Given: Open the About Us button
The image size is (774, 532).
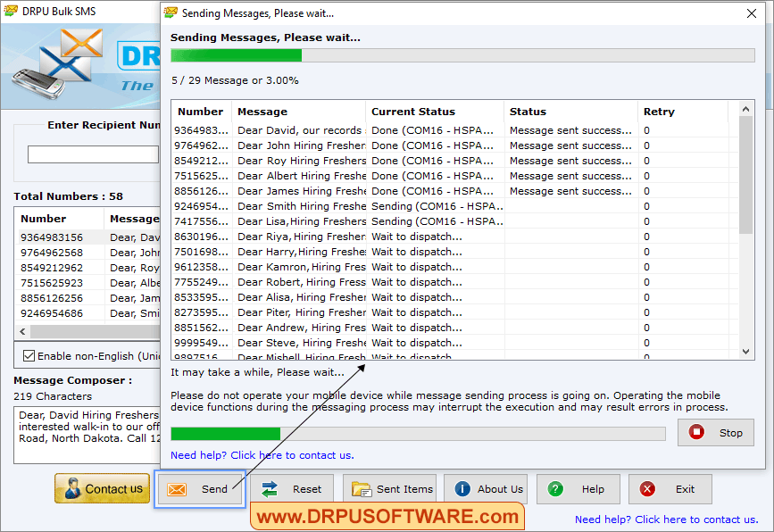Looking at the screenshot, I should tap(486, 489).
